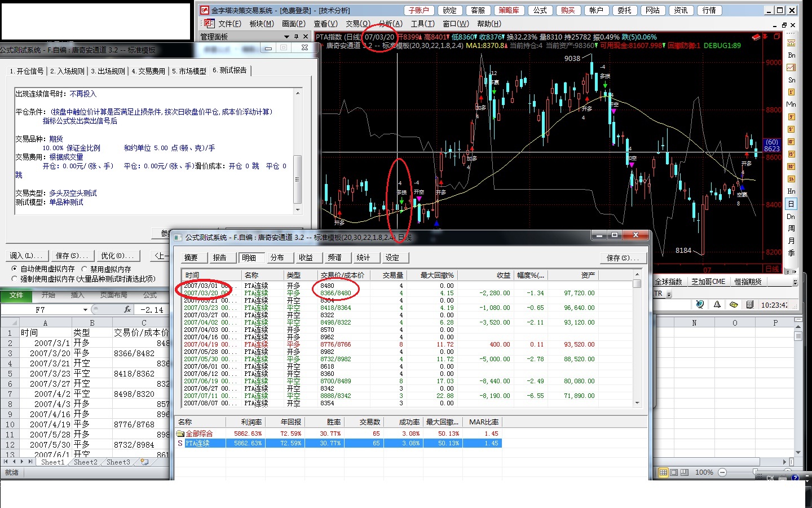812x508 pixels.
Task: Click the trade list vertical scrollbar down arrow
Action: pos(637,403)
